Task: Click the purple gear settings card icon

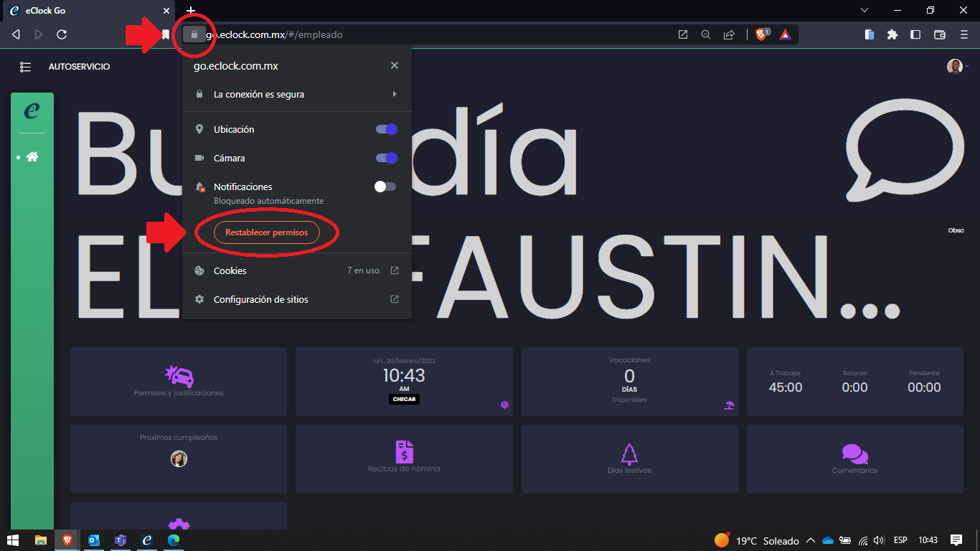Action: pyautogui.click(x=179, y=524)
